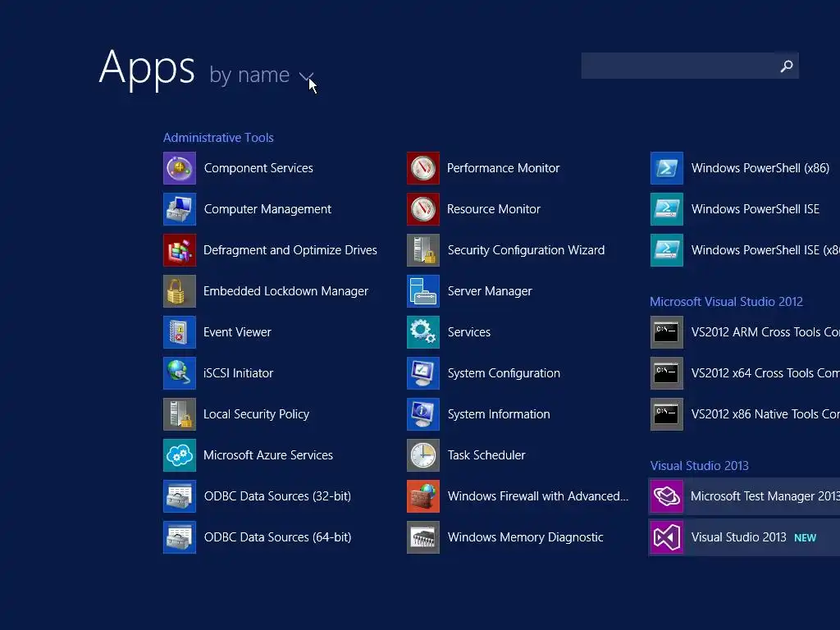Launch Performance Monitor gauge icon
This screenshot has height=630, width=840.
(x=423, y=168)
